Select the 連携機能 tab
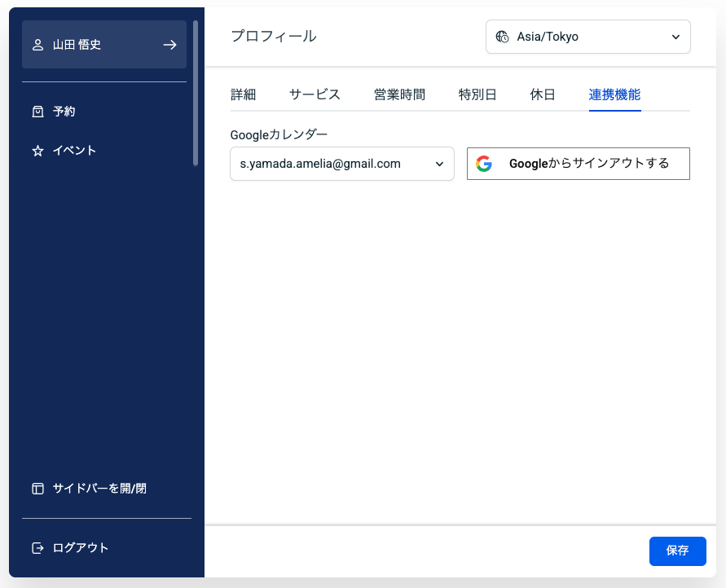 pos(614,94)
